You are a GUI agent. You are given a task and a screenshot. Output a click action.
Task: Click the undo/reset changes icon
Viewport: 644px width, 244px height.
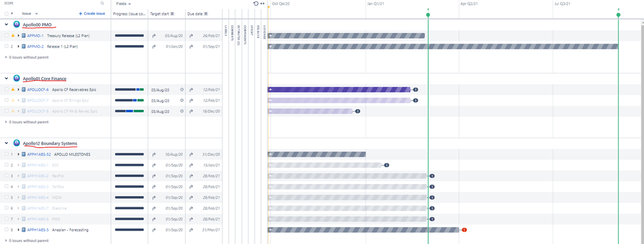pyautogui.click(x=257, y=3)
